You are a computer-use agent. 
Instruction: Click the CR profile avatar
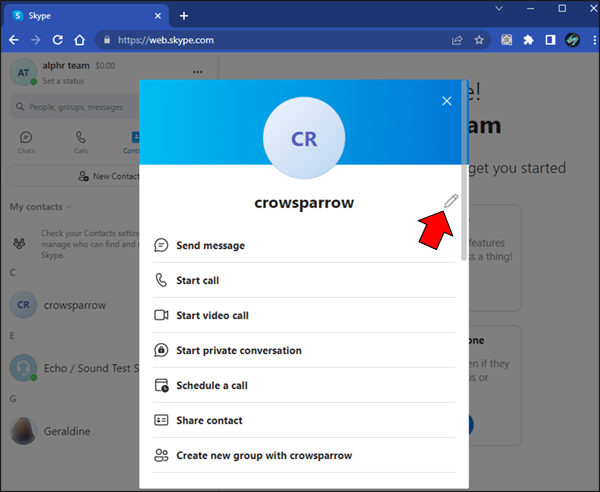(304, 138)
